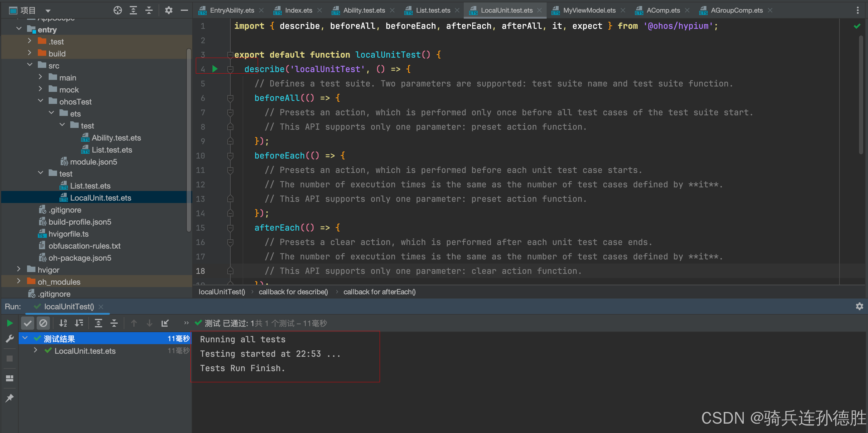Expand all test result nodes
The height and width of the screenshot is (433, 868).
click(99, 323)
